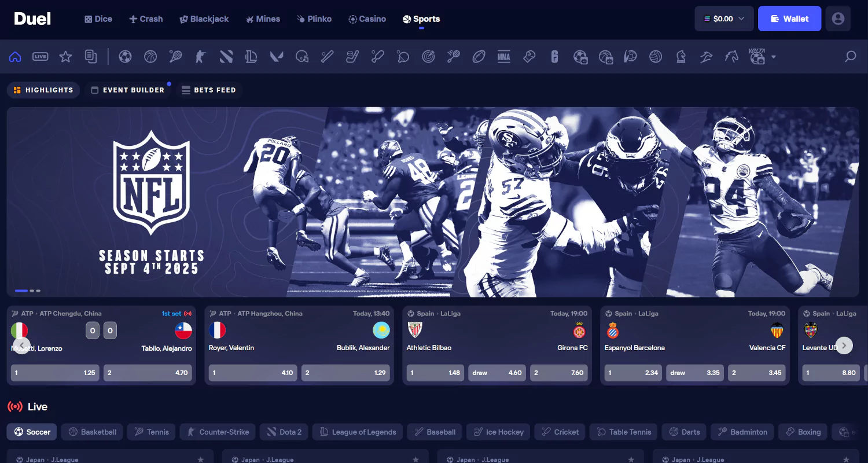The width and height of the screenshot is (868, 463).
Task: Switch to the Highlights view
Action: point(43,90)
